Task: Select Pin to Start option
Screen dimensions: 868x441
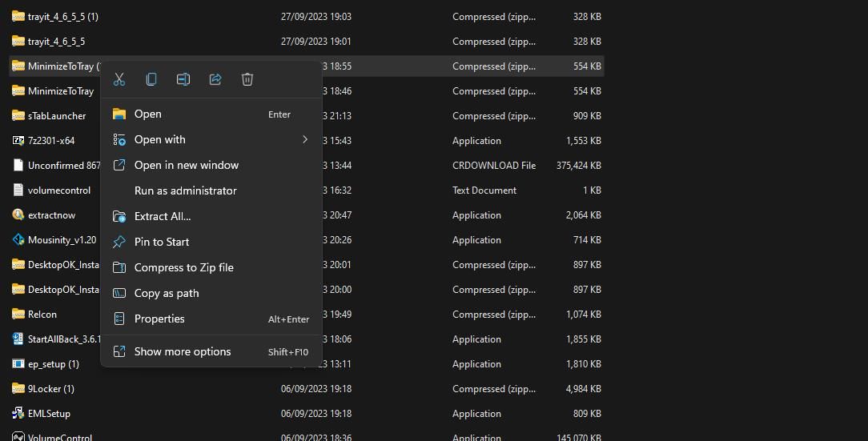Action: (x=162, y=243)
